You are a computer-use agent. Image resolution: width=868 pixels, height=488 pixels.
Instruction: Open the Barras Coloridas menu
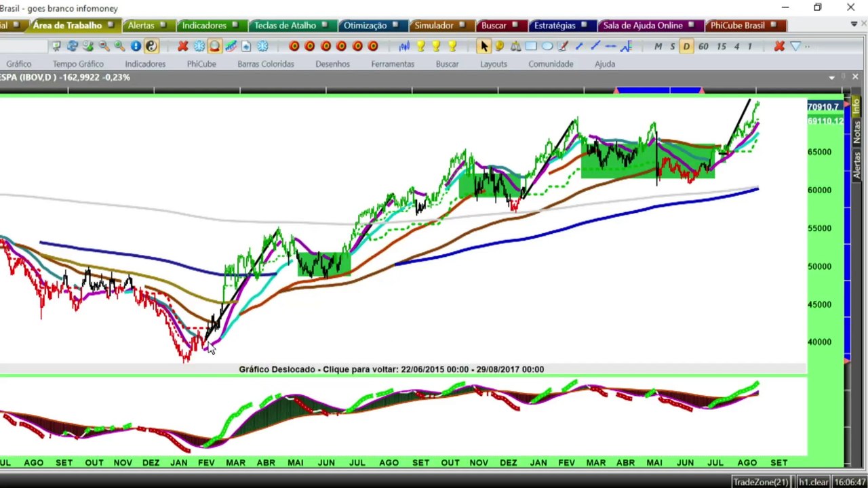click(266, 64)
